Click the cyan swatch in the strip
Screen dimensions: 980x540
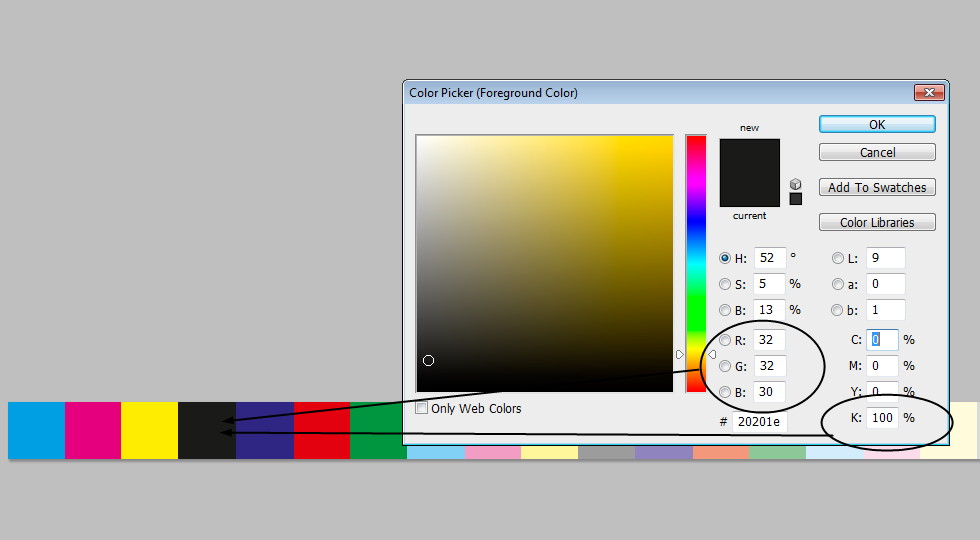coord(36,431)
